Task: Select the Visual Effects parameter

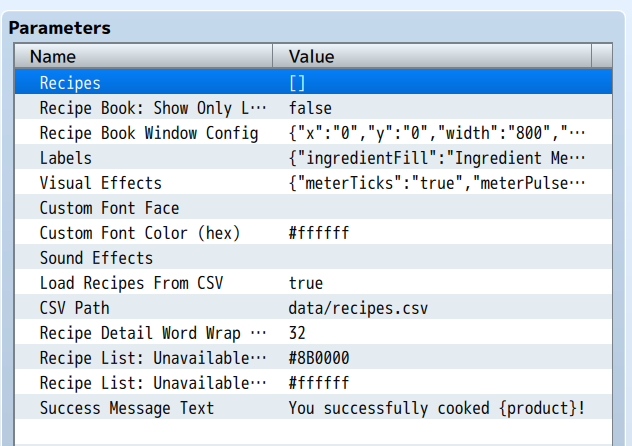Action: click(100, 183)
